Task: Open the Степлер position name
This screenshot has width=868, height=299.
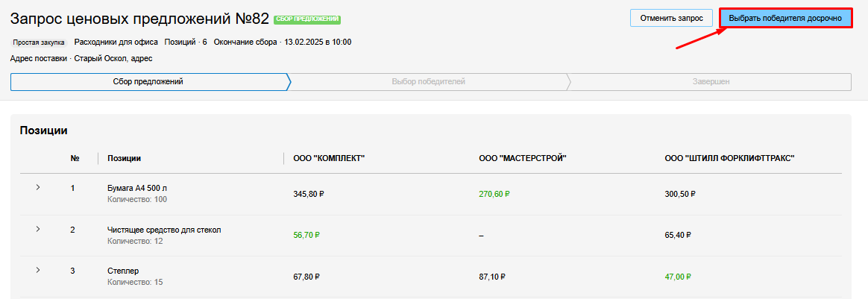Action: (x=123, y=271)
